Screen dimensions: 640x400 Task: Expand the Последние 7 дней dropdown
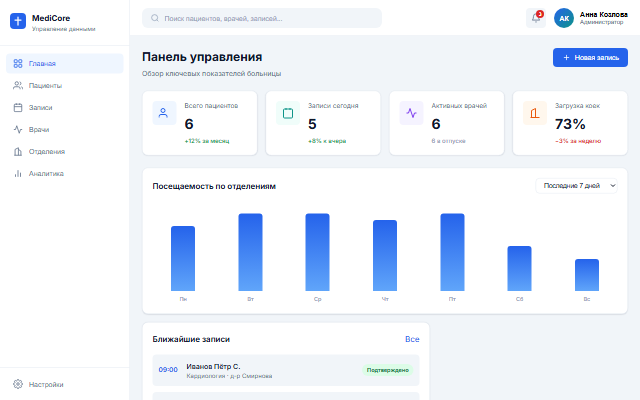576,186
